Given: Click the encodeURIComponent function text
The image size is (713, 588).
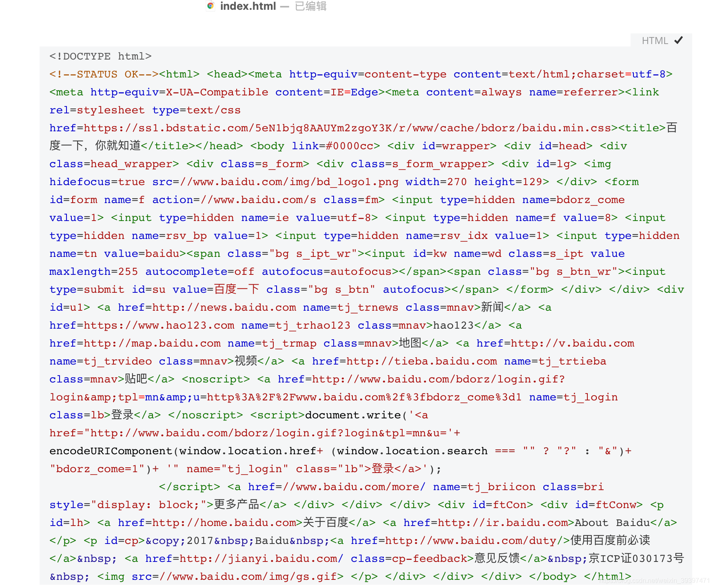Looking at the screenshot, I should 111,451.
